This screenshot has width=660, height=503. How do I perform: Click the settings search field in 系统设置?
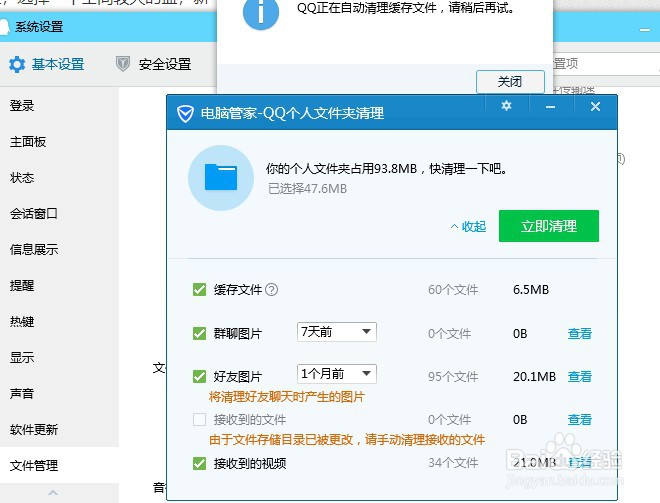point(606,64)
